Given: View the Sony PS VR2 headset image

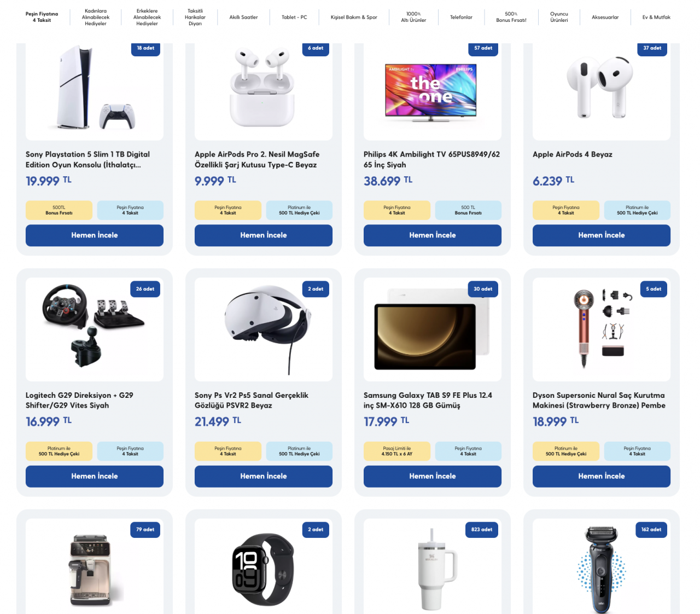Looking at the screenshot, I should [x=264, y=329].
